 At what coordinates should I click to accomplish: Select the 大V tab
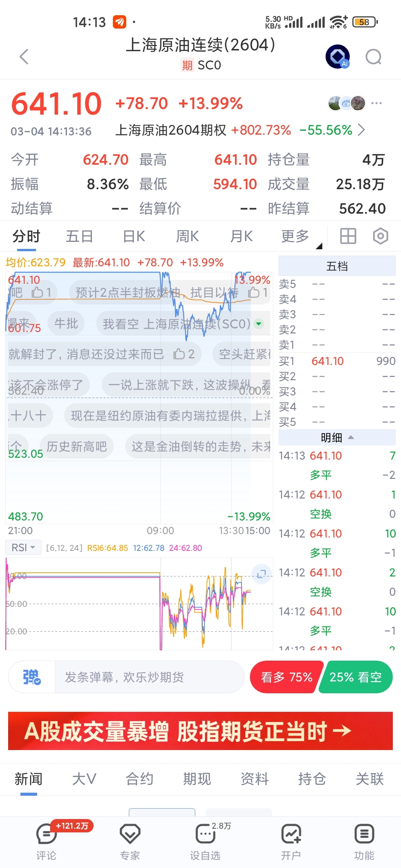84,779
